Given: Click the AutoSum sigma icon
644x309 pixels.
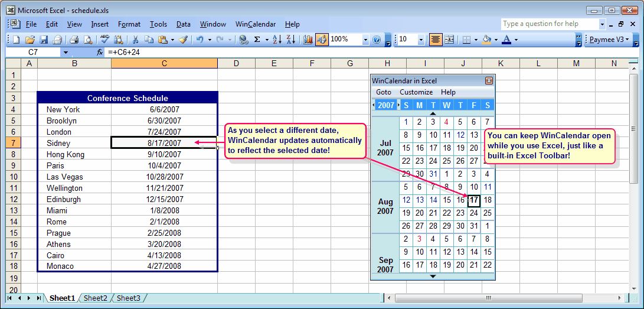Looking at the screenshot, I should pyautogui.click(x=257, y=40).
